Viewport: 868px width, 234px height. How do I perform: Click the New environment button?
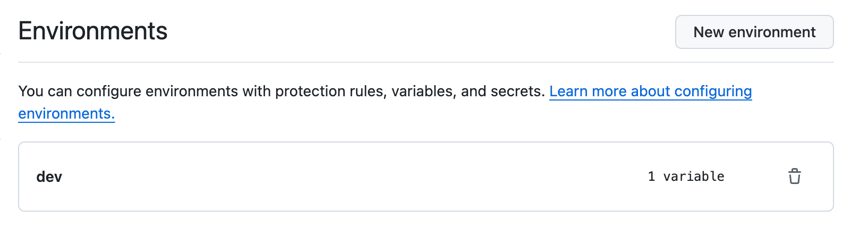point(754,32)
